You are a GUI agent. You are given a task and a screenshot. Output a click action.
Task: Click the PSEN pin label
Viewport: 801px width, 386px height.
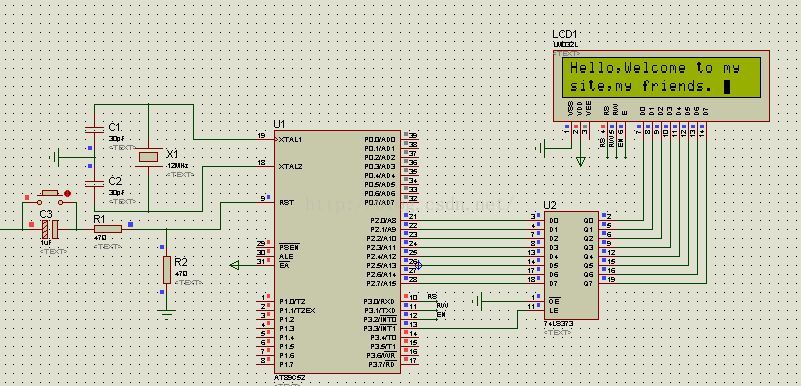[x=289, y=247]
